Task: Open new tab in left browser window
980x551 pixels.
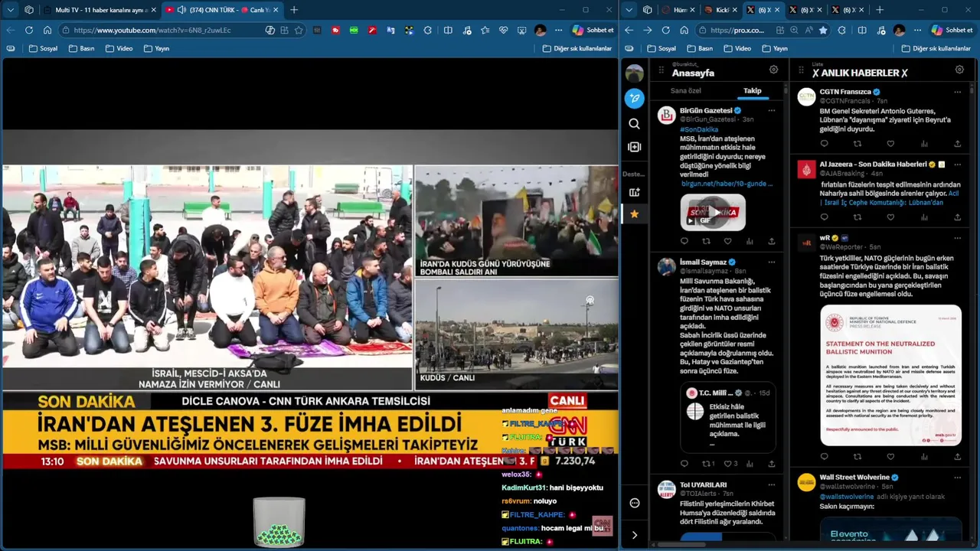Action: coord(294,10)
